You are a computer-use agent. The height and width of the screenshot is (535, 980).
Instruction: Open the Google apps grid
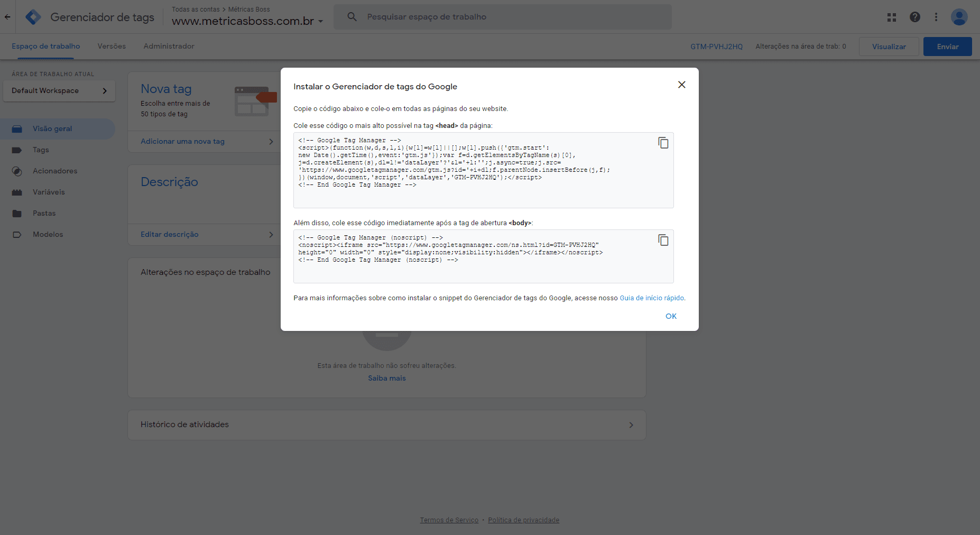click(x=891, y=17)
